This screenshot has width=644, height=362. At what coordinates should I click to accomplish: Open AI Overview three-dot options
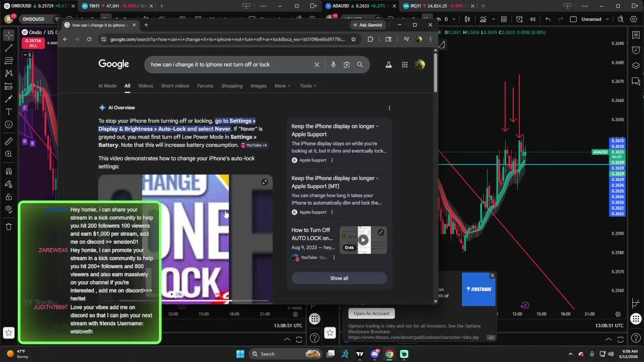click(x=389, y=108)
